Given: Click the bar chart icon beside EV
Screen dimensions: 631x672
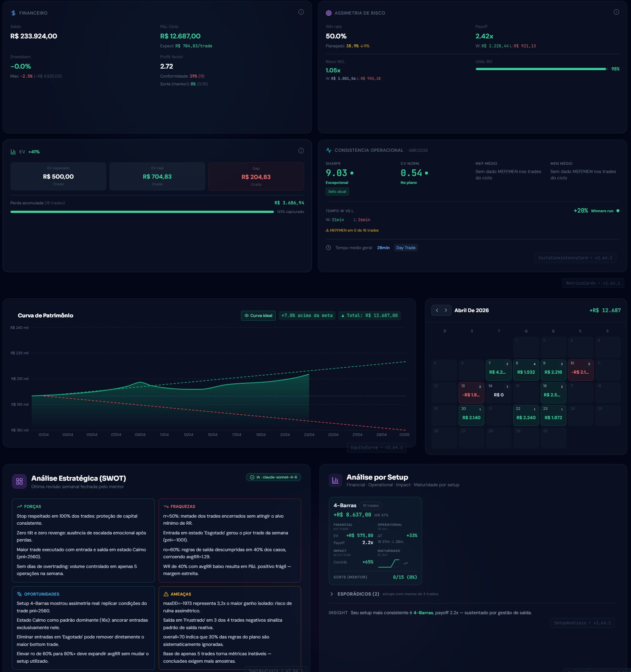Looking at the screenshot, I should coord(13,152).
